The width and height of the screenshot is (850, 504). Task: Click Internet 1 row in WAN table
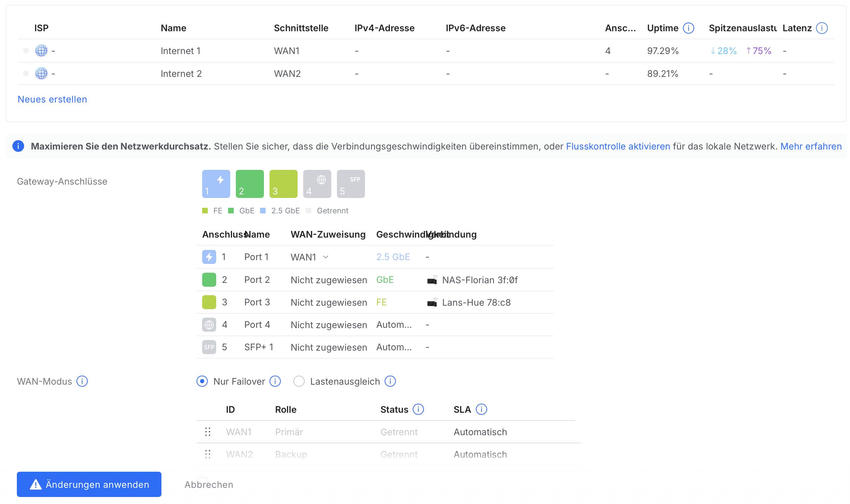[x=180, y=51]
